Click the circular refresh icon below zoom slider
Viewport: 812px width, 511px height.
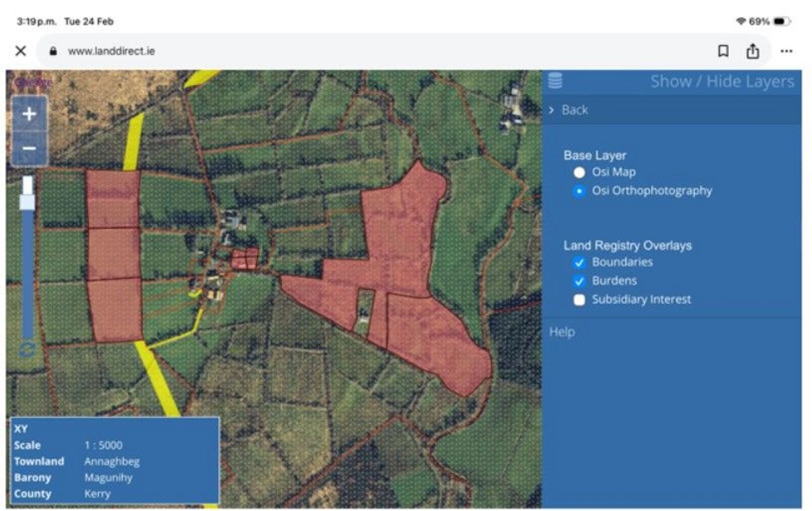coord(27,349)
